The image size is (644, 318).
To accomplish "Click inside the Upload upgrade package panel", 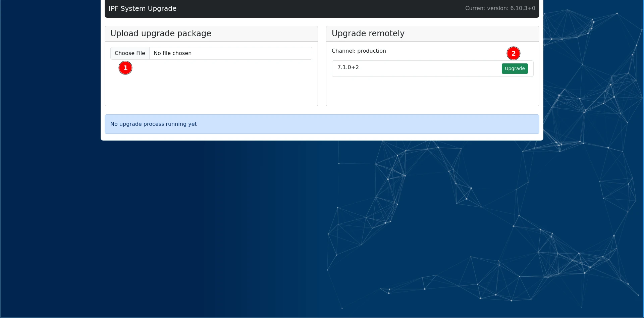I will 211,84.
